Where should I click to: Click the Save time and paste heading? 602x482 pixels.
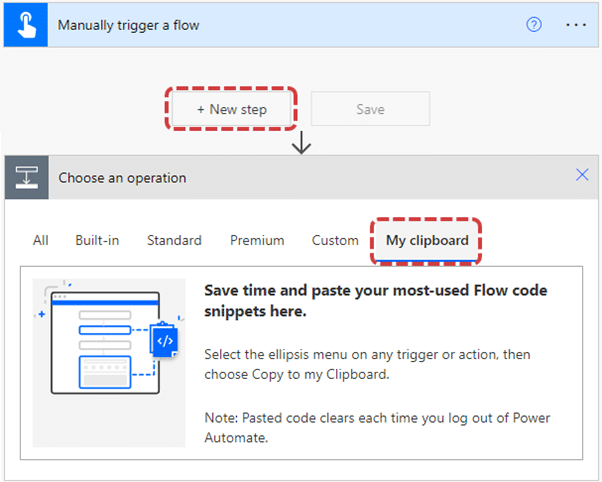tap(375, 301)
